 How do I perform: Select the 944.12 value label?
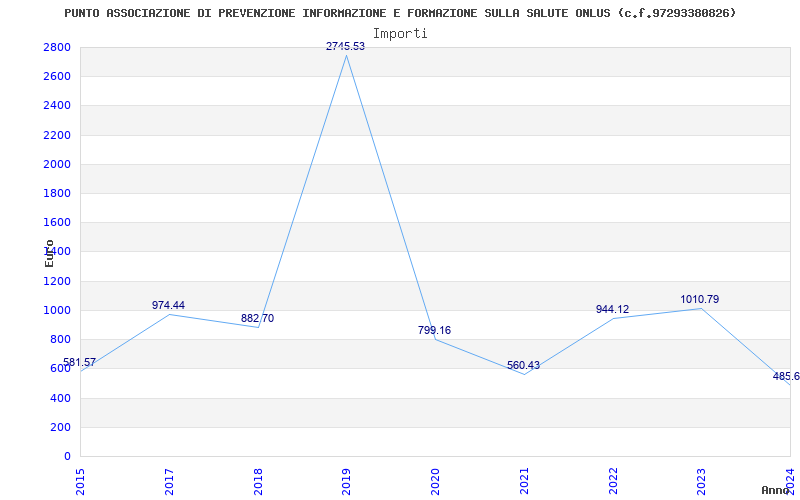[612, 309]
